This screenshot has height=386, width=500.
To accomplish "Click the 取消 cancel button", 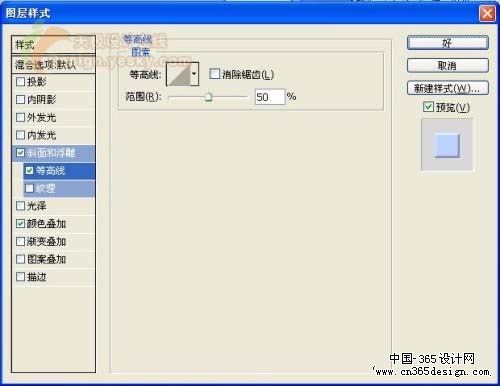I will [448, 66].
